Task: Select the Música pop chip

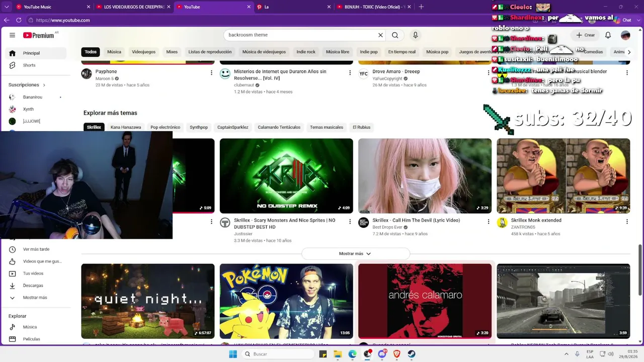Action: point(437,52)
